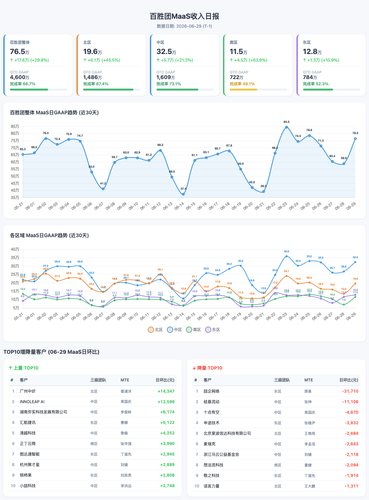
Task: Open the 南区 11.5万 summary card
Action: 258,65
